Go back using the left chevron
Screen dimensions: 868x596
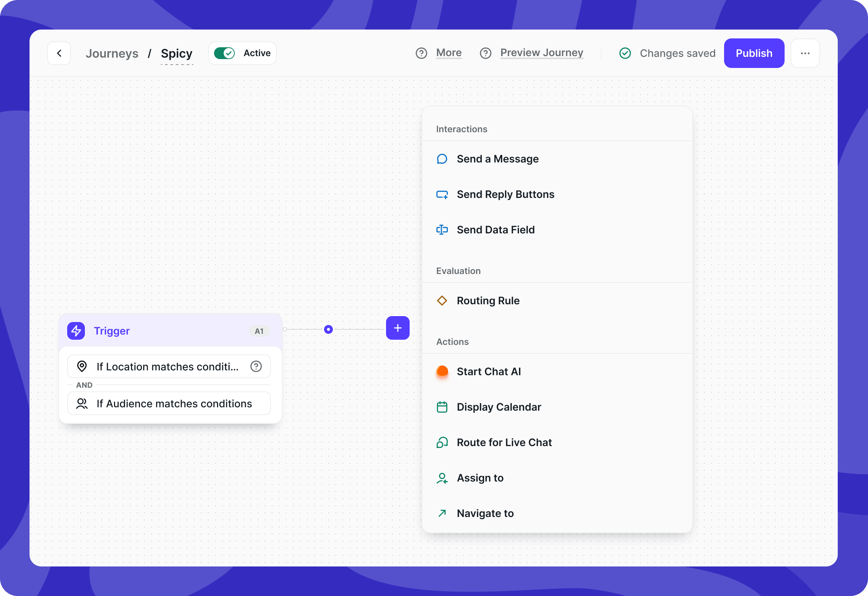pos(59,53)
